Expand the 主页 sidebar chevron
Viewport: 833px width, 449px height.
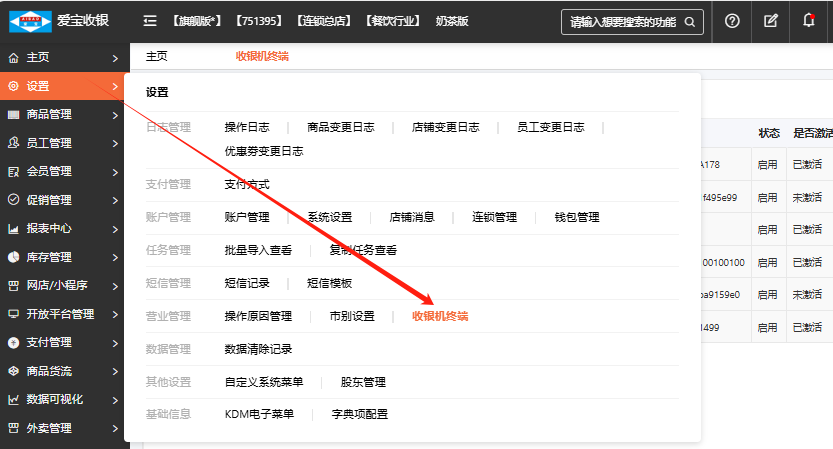click(115, 58)
